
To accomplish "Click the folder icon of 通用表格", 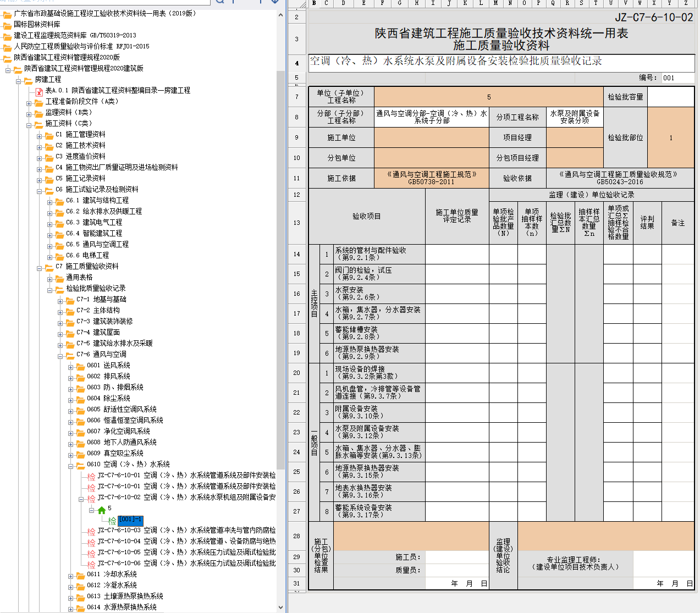I will point(59,278).
